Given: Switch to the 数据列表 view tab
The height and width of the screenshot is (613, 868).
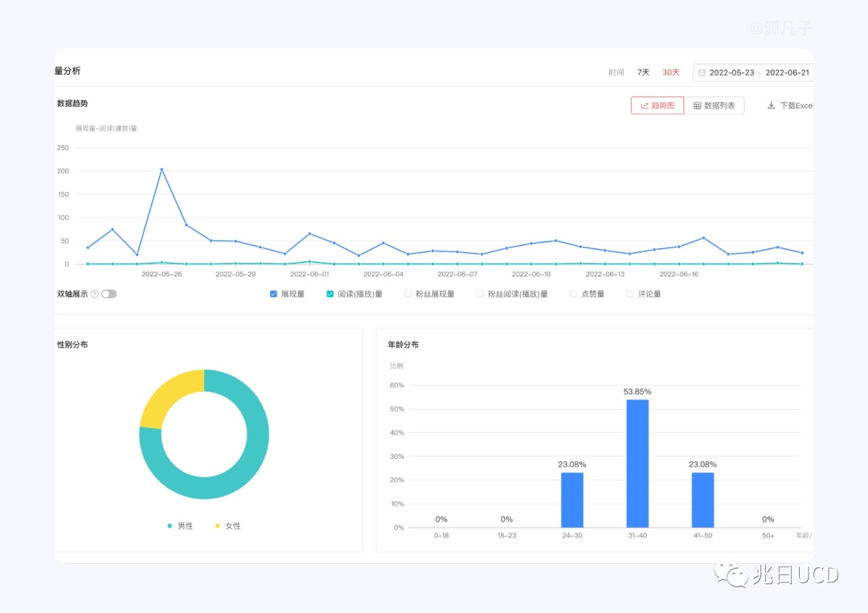Looking at the screenshot, I should point(714,105).
